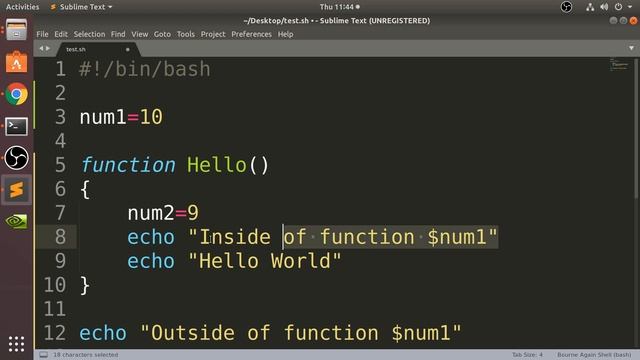Click line number 12 in gutter
The width and height of the screenshot is (640, 360).
click(x=54, y=333)
